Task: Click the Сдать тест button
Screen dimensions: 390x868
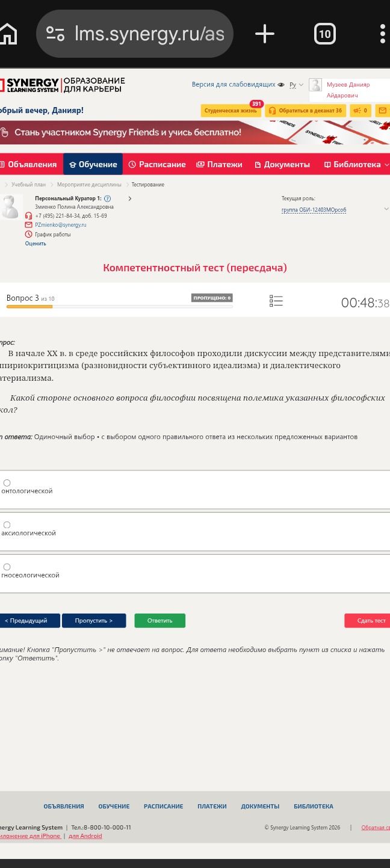Action: point(368,621)
